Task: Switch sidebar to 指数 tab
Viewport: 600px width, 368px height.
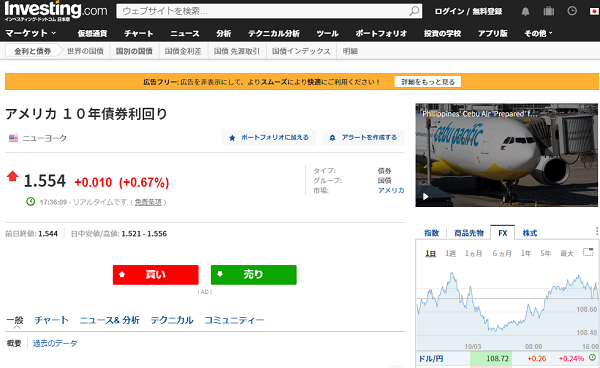Action: [432, 233]
